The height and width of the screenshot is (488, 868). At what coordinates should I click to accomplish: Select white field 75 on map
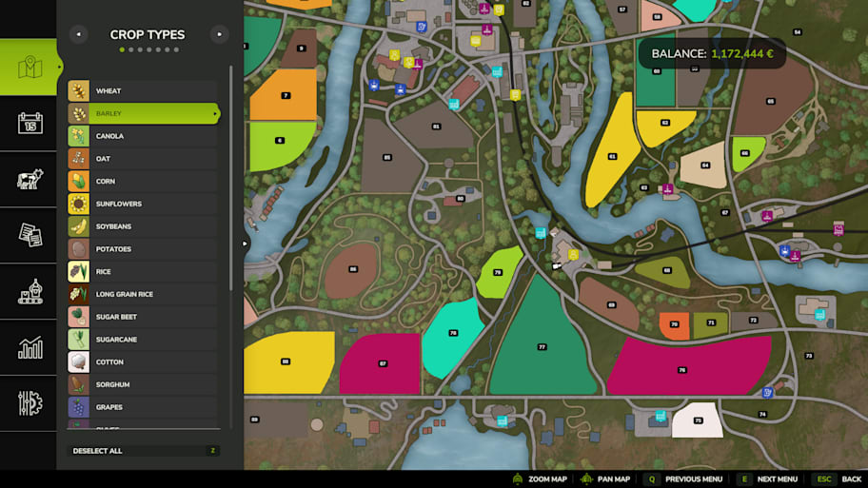[698, 420]
